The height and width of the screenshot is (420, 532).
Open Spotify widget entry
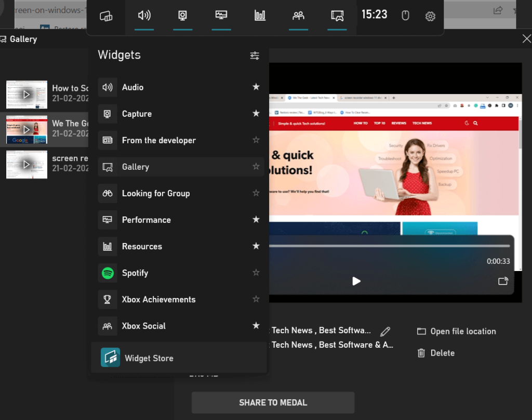tap(181, 273)
